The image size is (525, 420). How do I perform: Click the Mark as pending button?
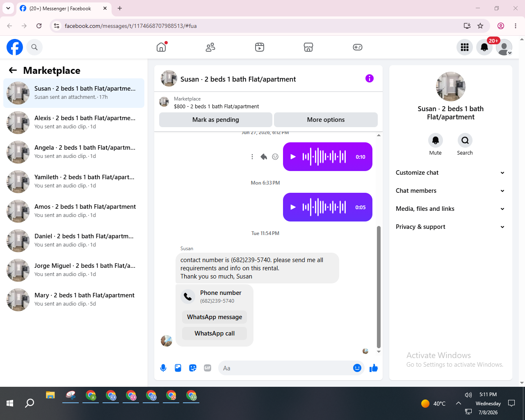click(x=216, y=120)
